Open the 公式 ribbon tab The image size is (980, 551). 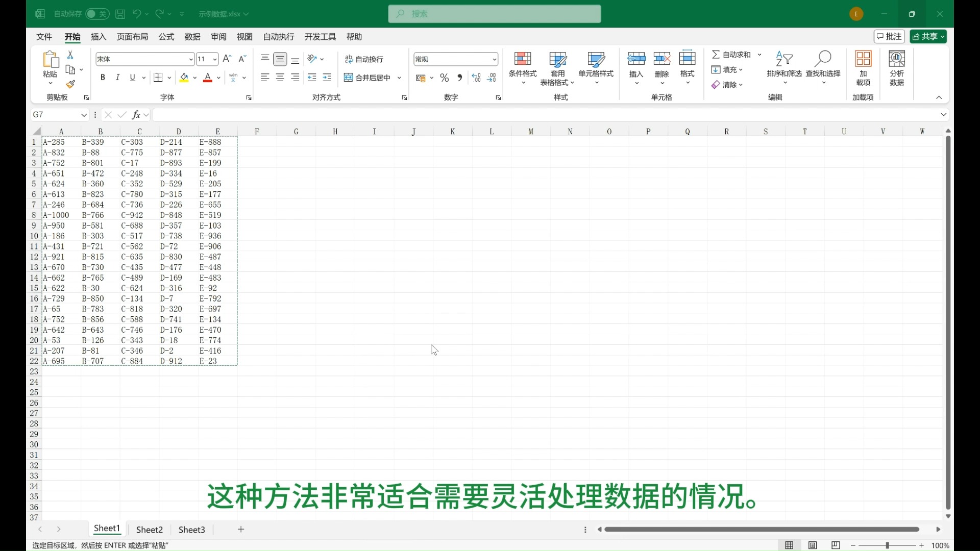(166, 37)
